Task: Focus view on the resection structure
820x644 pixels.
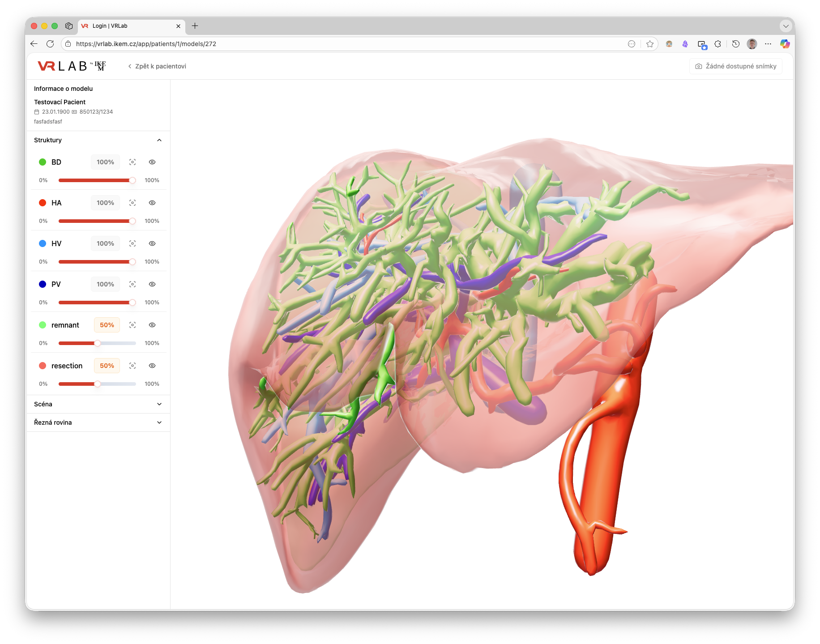Action: [x=132, y=366]
